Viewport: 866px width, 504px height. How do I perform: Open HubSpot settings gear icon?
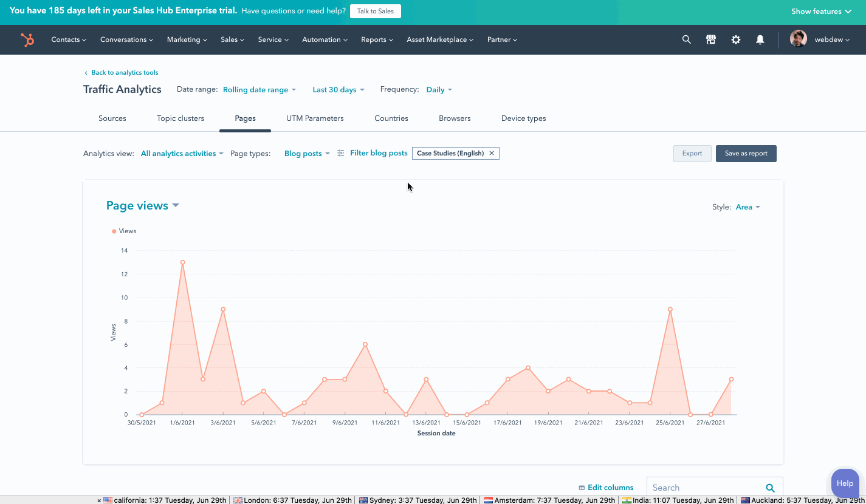click(735, 39)
